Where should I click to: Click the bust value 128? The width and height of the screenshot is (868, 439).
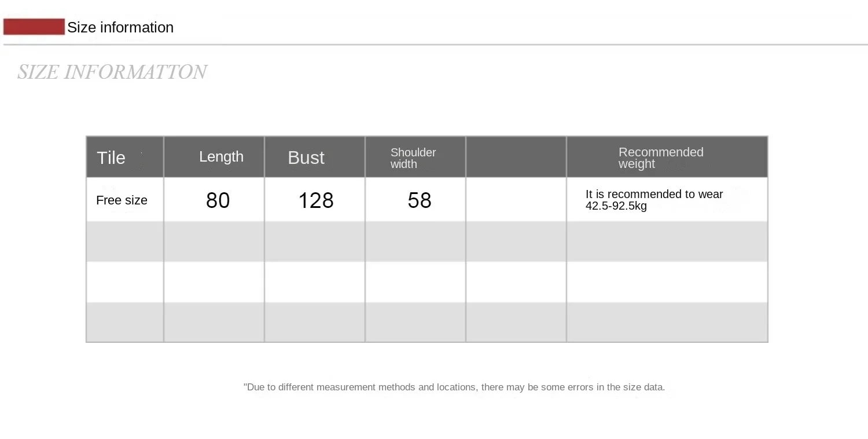315,200
